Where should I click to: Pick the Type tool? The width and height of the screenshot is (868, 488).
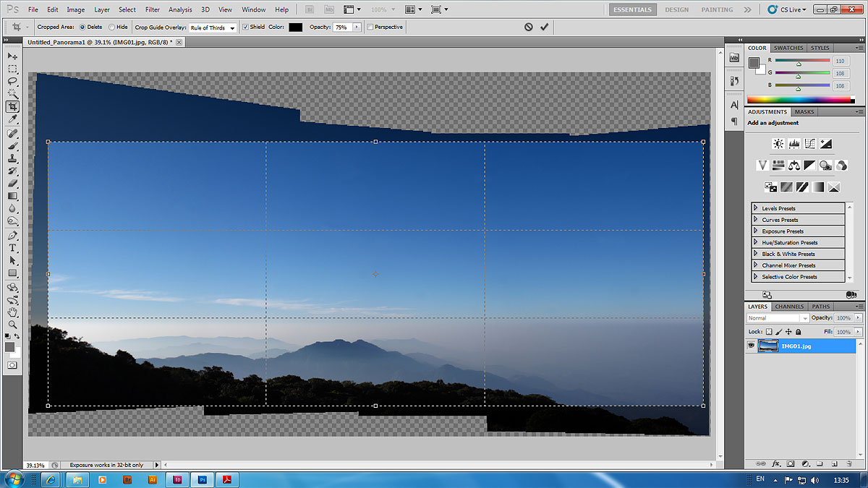pyautogui.click(x=12, y=248)
